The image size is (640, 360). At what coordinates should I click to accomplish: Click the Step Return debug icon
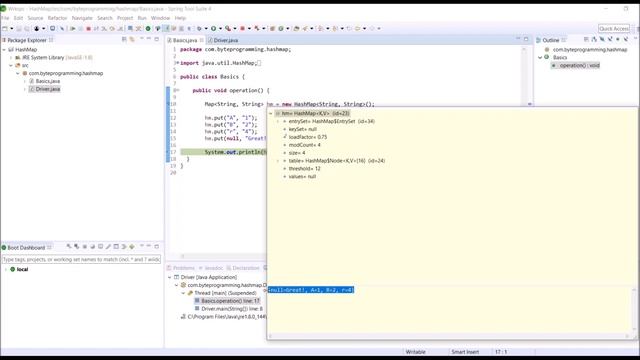[x=120, y=29]
